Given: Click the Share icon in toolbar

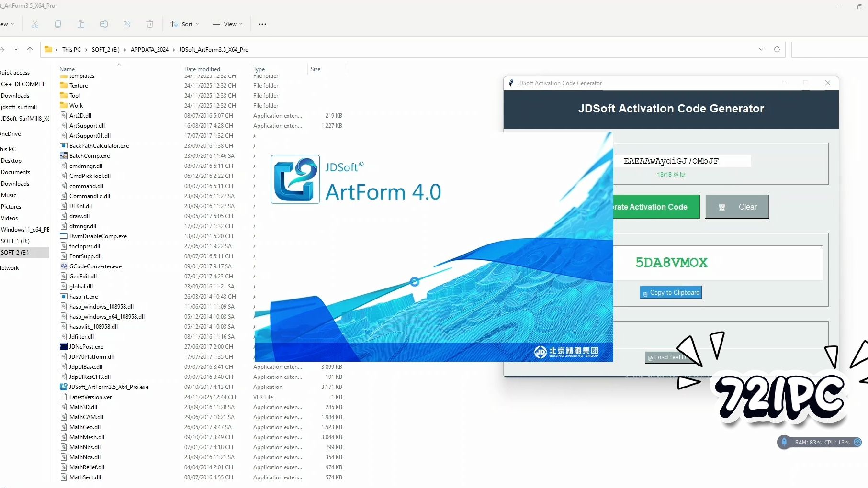Looking at the screenshot, I should (127, 24).
